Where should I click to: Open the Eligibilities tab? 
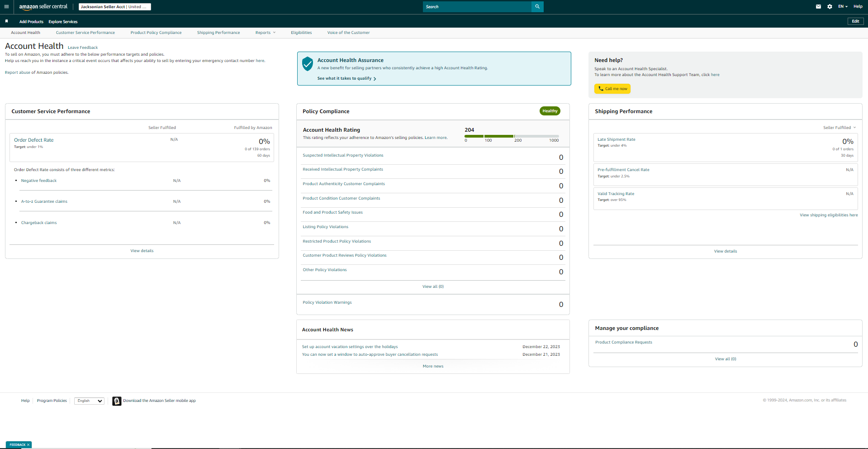pyautogui.click(x=301, y=33)
